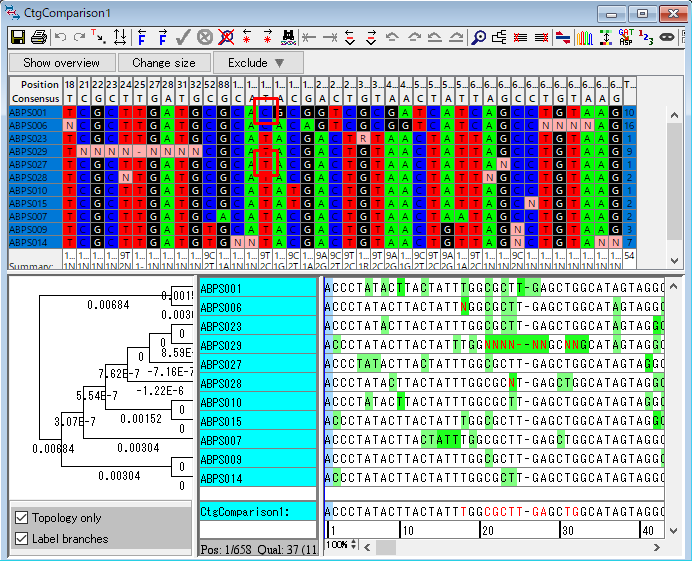Click the red highlighted cell in ABPS001 row
Viewport: 692px width, 561px height.
tap(265, 112)
